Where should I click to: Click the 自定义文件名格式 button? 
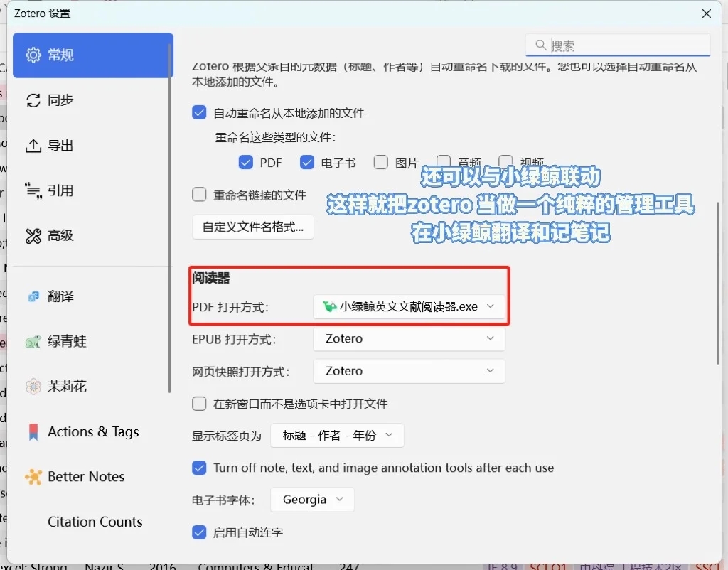pos(252,227)
